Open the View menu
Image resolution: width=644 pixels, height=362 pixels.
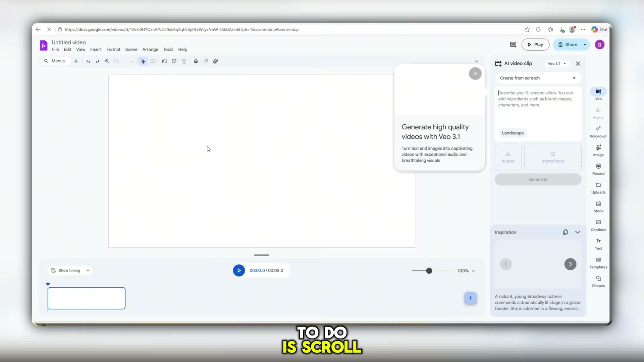(x=80, y=49)
